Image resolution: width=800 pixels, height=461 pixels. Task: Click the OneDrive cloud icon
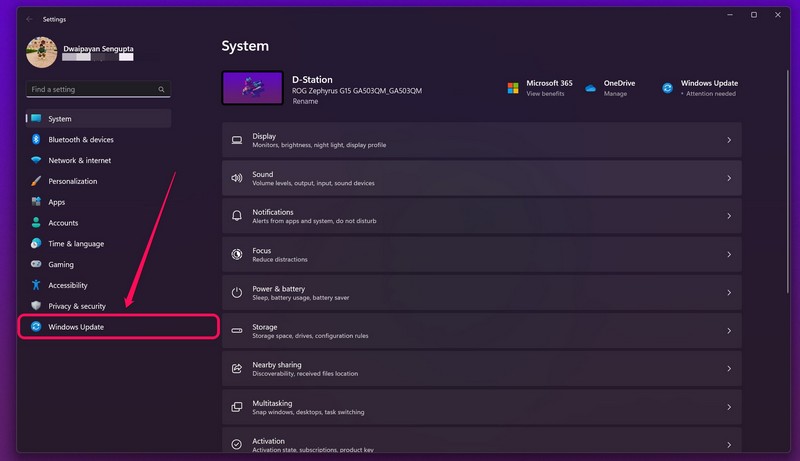[591, 88]
